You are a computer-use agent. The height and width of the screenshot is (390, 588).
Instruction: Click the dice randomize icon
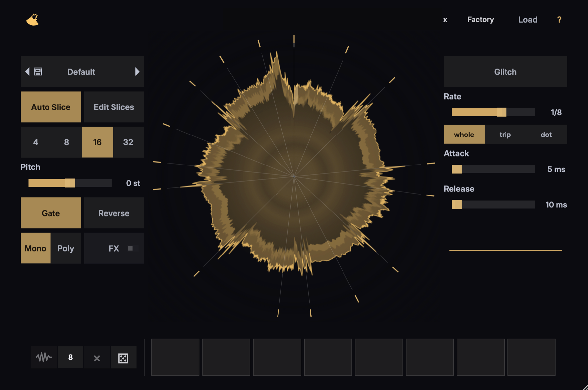click(123, 358)
